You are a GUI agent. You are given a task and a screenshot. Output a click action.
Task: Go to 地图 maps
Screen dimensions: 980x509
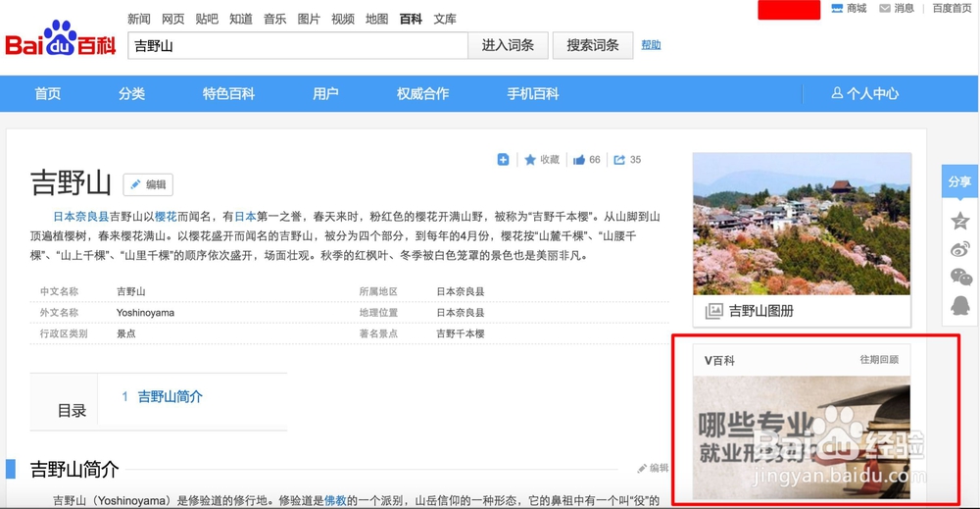coord(377,19)
